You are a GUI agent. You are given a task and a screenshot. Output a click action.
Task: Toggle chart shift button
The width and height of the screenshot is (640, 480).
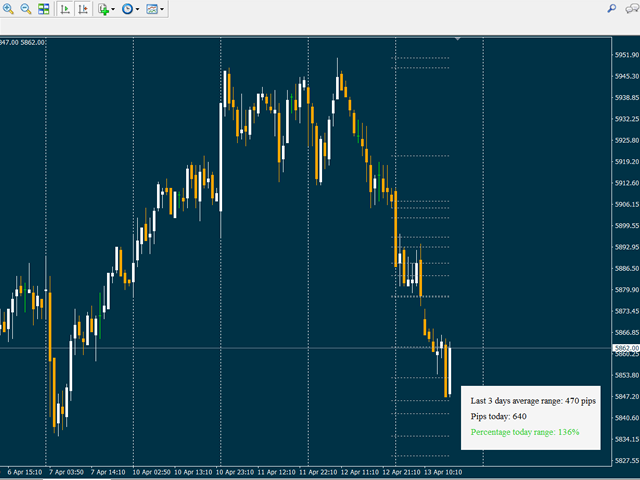coord(82,9)
